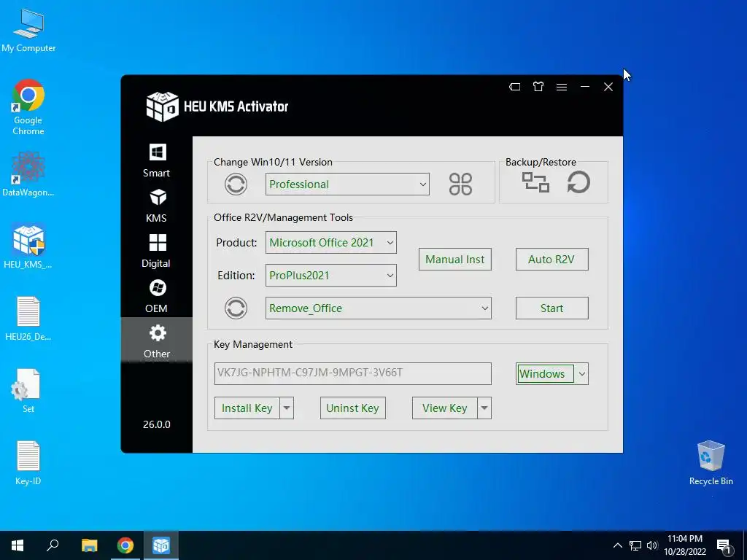The height and width of the screenshot is (560, 747).
Task: Select the Set file on desktop
Action: (28, 391)
